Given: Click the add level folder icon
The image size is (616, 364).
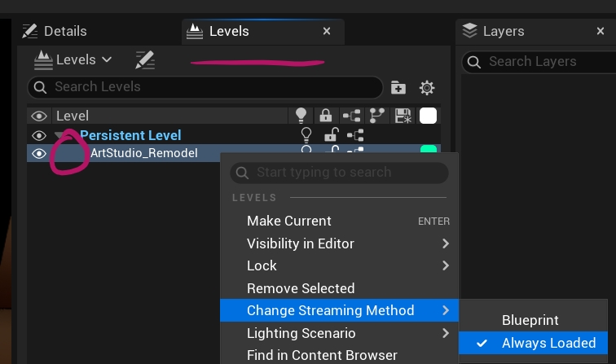Looking at the screenshot, I should [398, 87].
